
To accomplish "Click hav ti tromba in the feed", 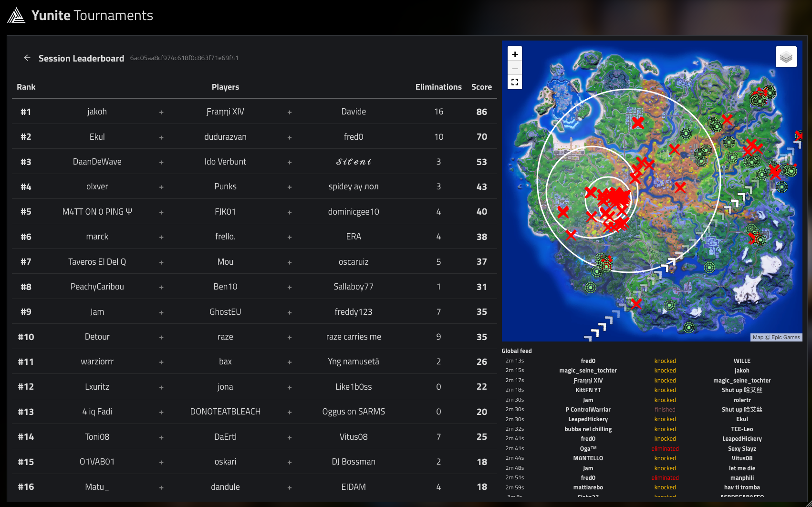I will 742,487.
